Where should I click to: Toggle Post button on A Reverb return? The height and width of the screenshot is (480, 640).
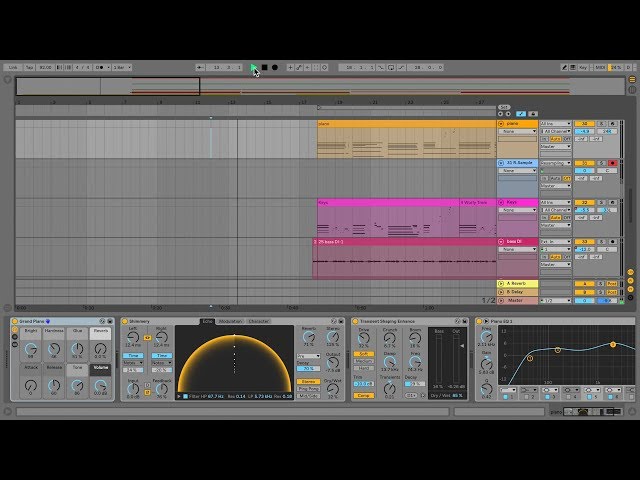tap(611, 283)
